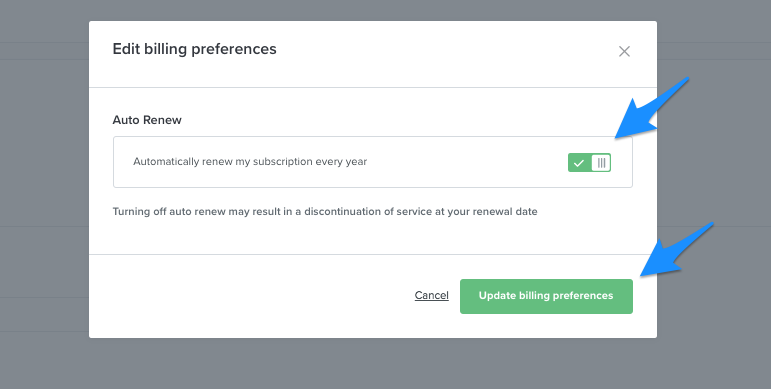Select the 'Automatically renew my subscription every year' text

250,162
